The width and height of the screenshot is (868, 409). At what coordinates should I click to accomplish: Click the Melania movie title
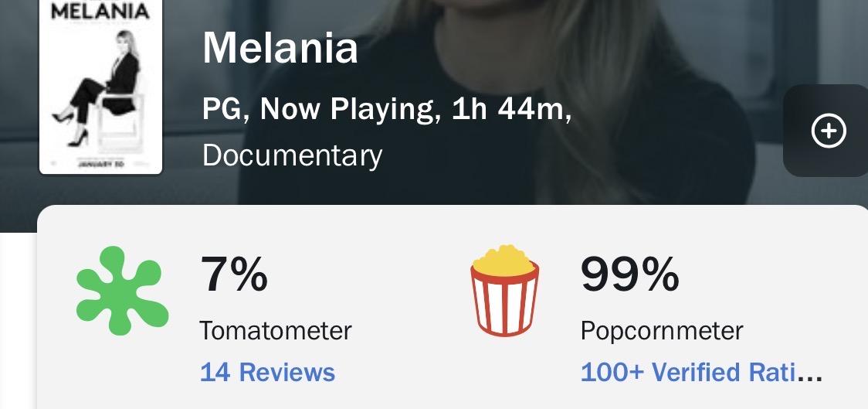[x=280, y=49]
